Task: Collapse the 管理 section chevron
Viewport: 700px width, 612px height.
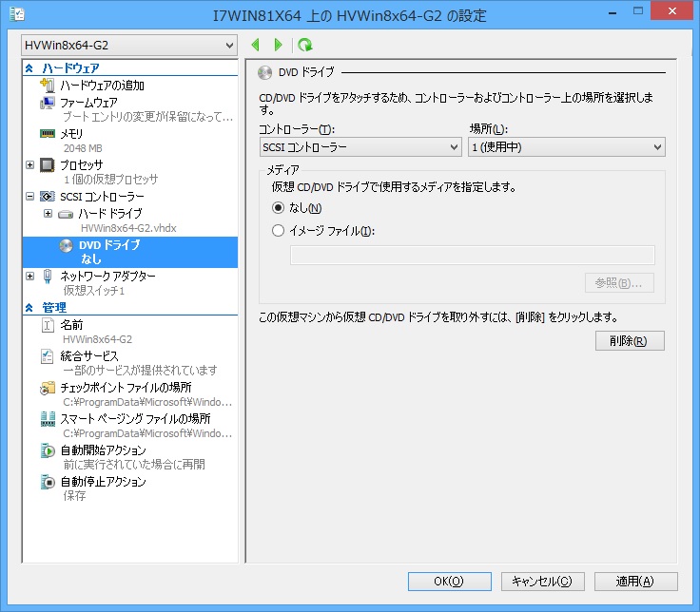Action: 29,308
